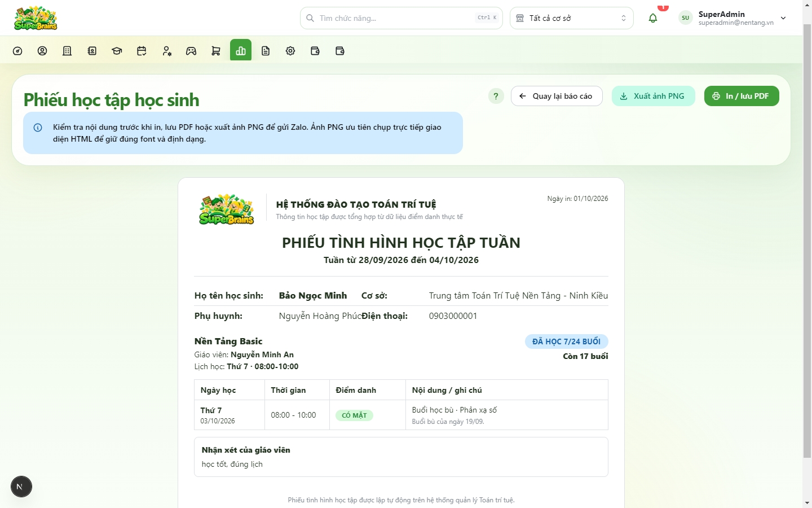Click the 'ĐÃ HỌC 7/24 BUỔI' badge
This screenshot has height=508, width=812.
coord(566,341)
